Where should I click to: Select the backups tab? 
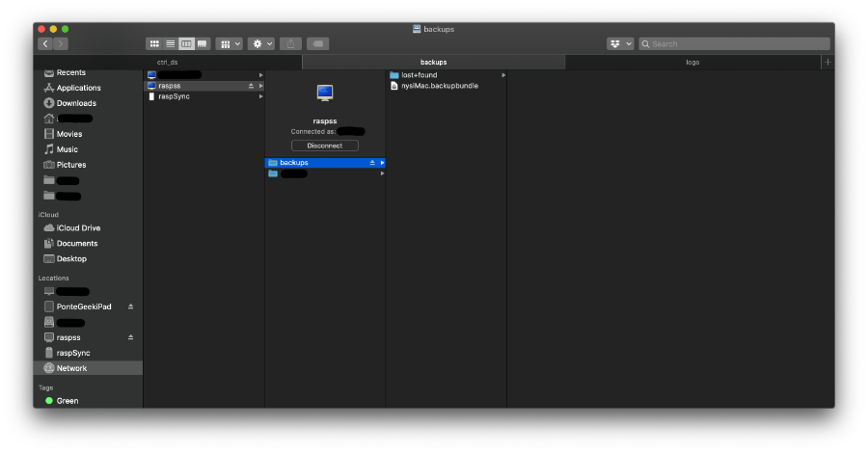(433, 62)
